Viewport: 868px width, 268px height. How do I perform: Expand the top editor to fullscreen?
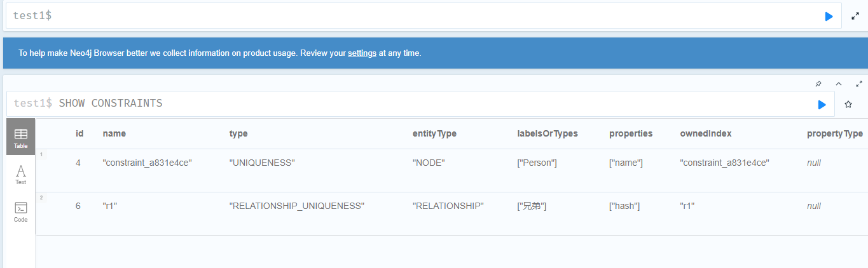[x=855, y=17]
